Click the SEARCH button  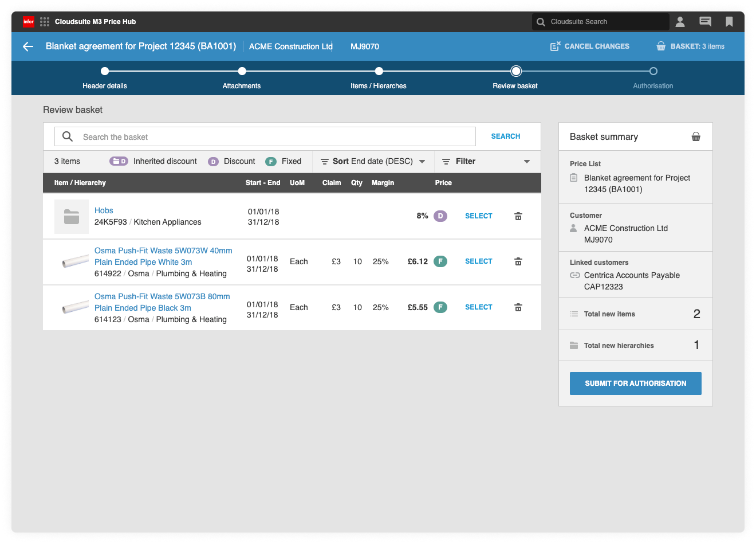tap(506, 136)
